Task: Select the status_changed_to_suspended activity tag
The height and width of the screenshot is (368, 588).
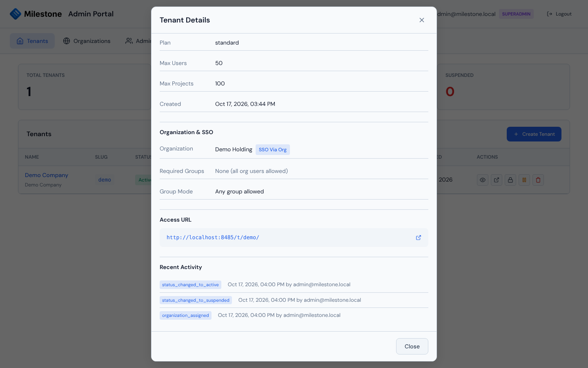Action: tap(196, 300)
